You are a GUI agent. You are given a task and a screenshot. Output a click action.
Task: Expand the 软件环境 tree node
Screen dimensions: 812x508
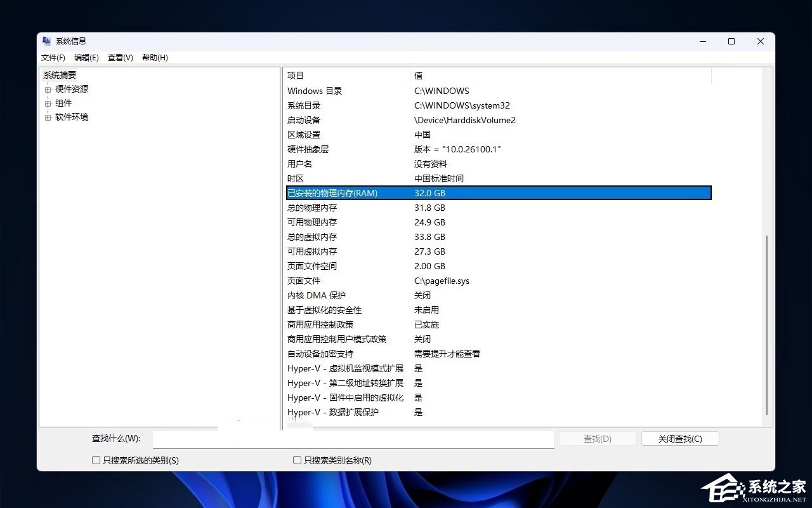(49, 117)
